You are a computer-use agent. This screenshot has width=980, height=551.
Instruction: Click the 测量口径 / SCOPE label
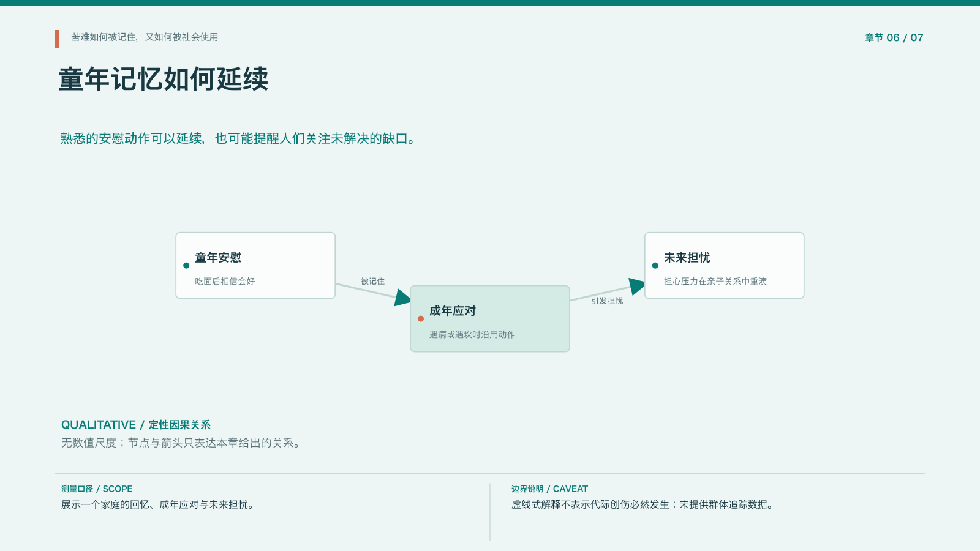point(97,489)
